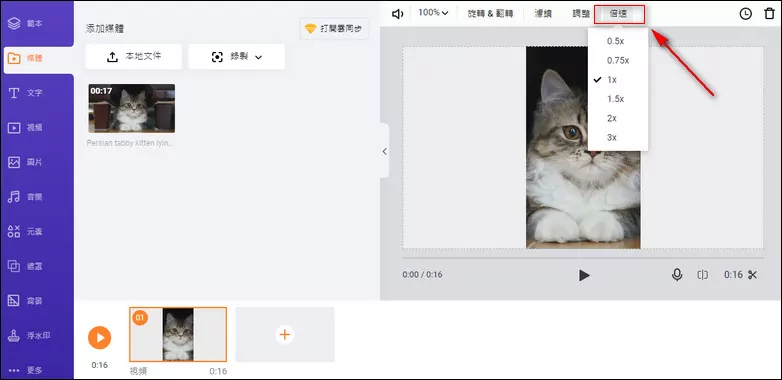Click the split clip icon

[702, 275]
